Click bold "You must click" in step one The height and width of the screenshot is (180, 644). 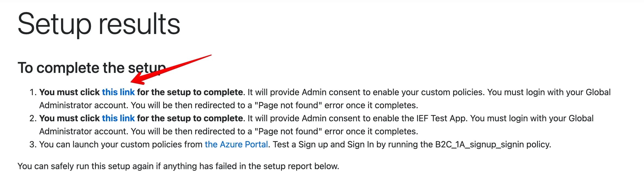coord(70,92)
